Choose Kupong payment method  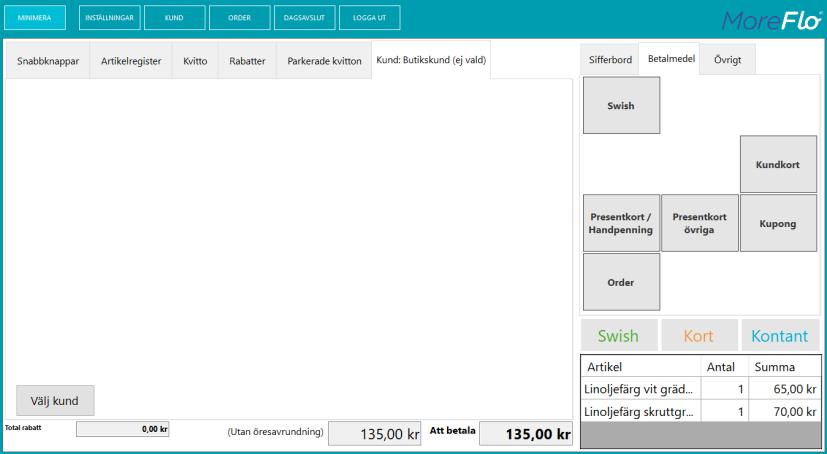click(x=778, y=223)
